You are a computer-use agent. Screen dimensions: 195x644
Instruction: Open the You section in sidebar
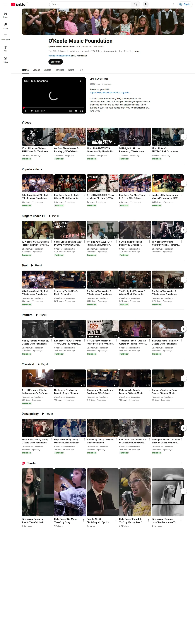point(5,49)
